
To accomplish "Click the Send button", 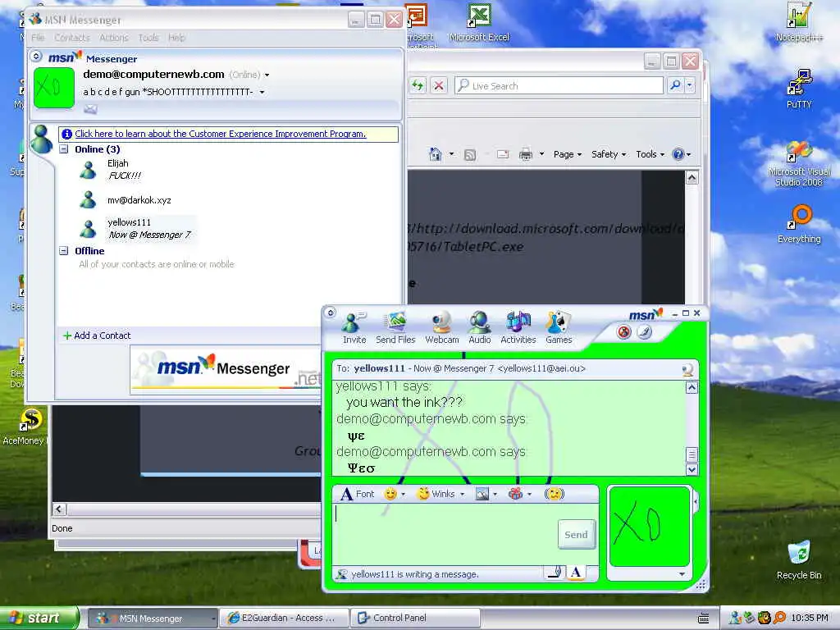I will [x=577, y=535].
